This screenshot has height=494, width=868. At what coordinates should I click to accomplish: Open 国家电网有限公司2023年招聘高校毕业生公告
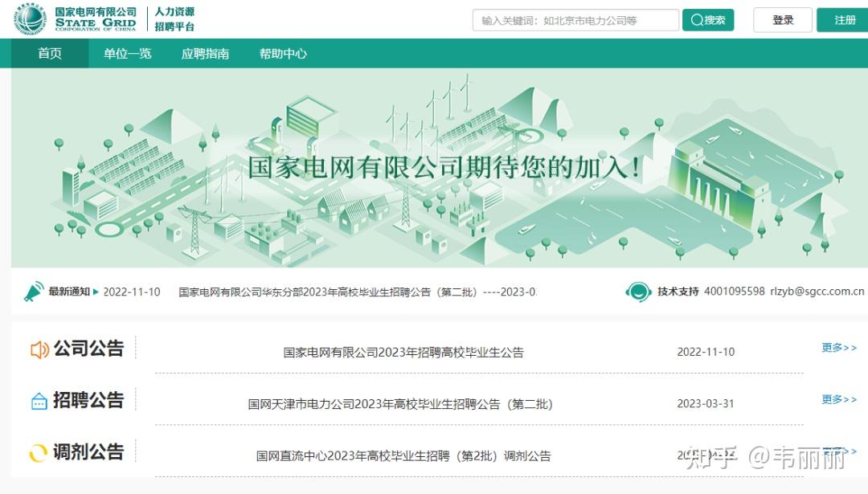(x=403, y=352)
